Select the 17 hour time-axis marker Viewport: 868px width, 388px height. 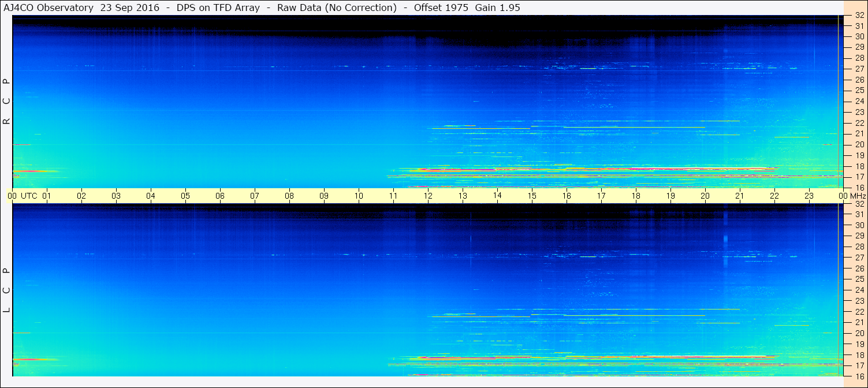(x=601, y=196)
